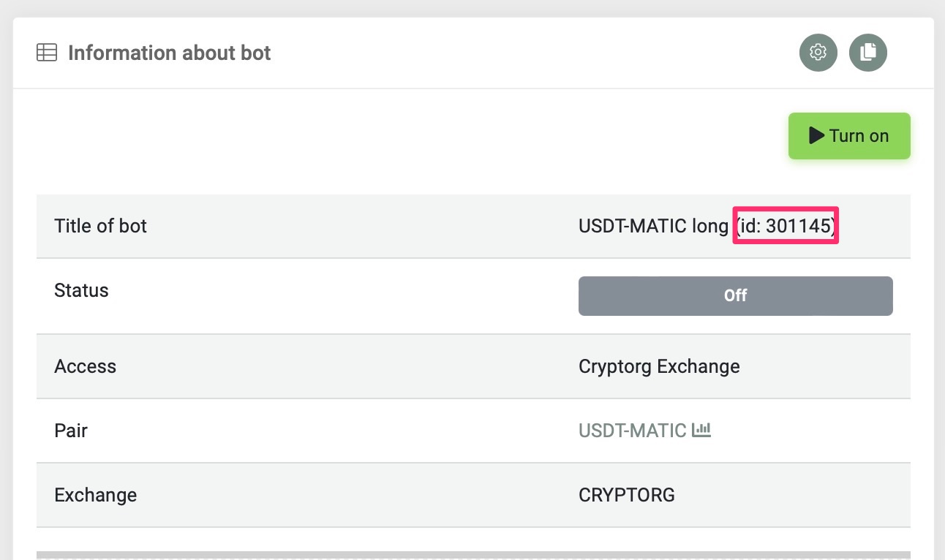The width and height of the screenshot is (945, 560).
Task: Click the highlighted bot id 301145
Action: [x=785, y=226]
